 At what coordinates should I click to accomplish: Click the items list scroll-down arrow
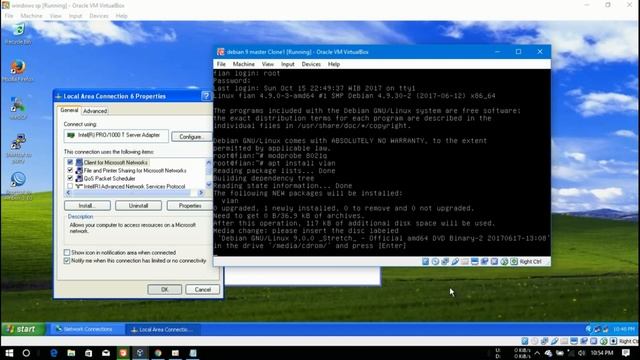pos(209,185)
